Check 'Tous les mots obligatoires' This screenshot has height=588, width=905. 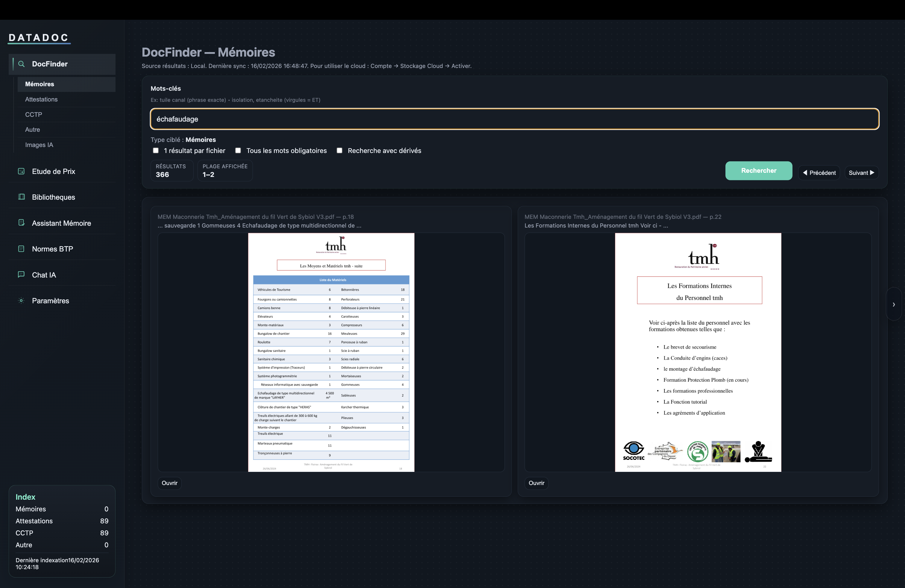click(238, 150)
